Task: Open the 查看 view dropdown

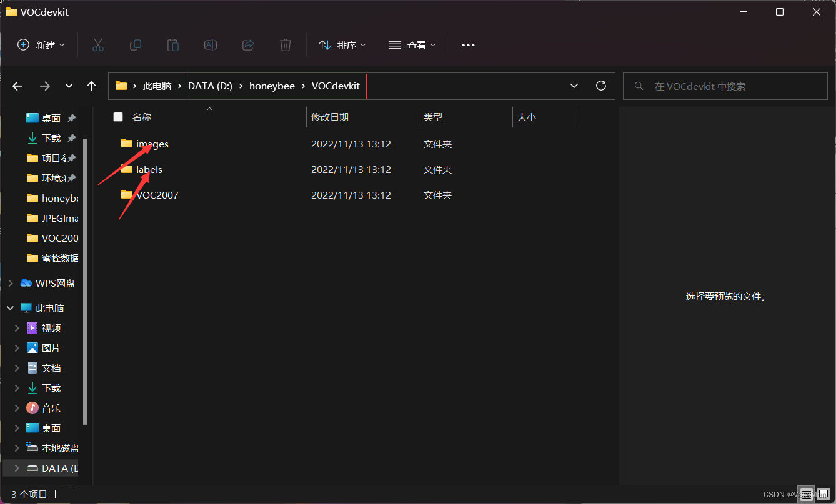Action: [x=412, y=45]
